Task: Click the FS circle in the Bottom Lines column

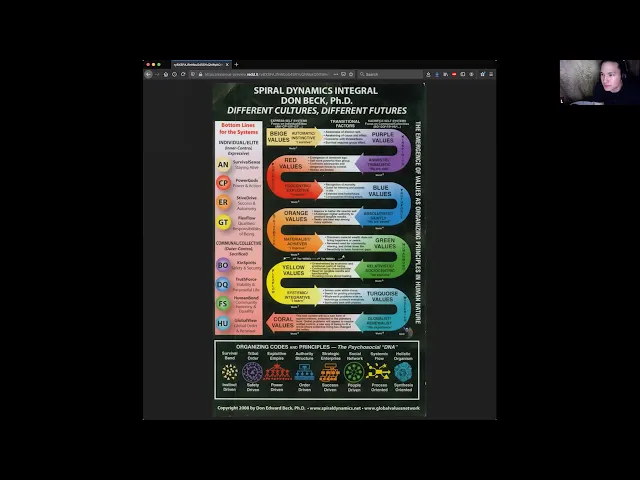Action: (222, 304)
